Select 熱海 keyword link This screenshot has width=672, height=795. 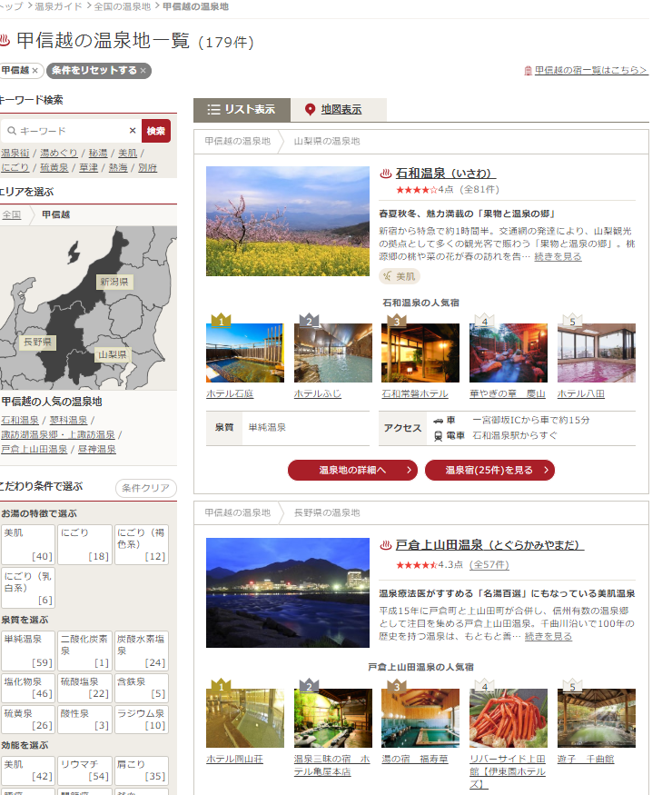click(x=118, y=167)
